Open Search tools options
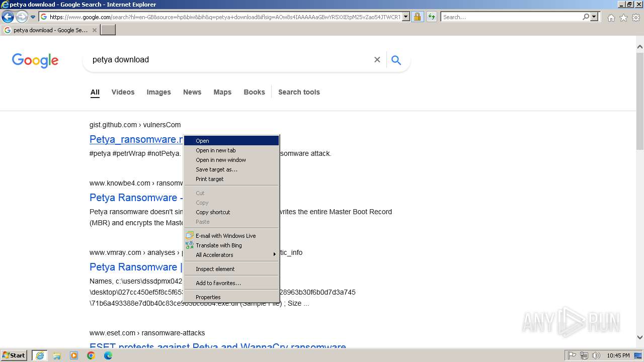Viewport: 644px width, 362px height. point(299,92)
